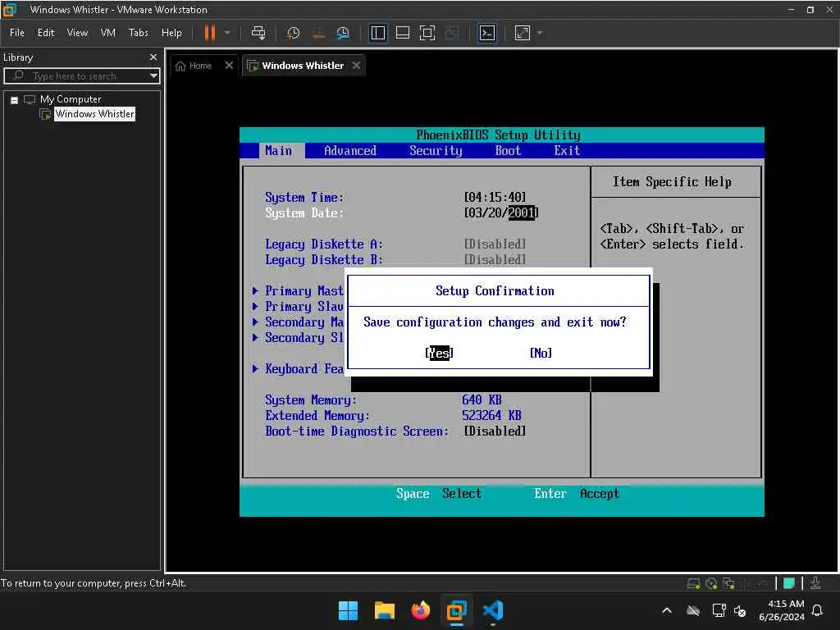This screenshot has height=630, width=840.
Task: Click Yes in Setup Confirmation dialog
Action: coord(440,353)
